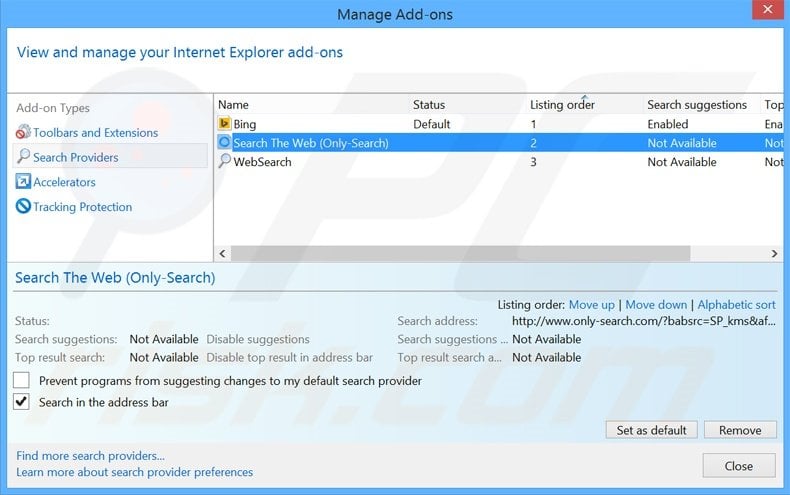Open Learn more about search provider preferences

(x=135, y=472)
